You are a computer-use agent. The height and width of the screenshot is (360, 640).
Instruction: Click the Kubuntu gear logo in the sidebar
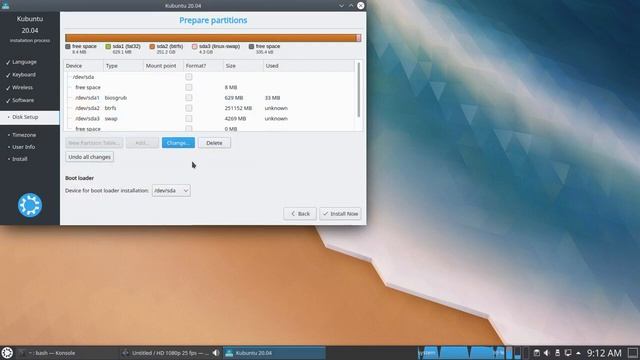[30, 205]
